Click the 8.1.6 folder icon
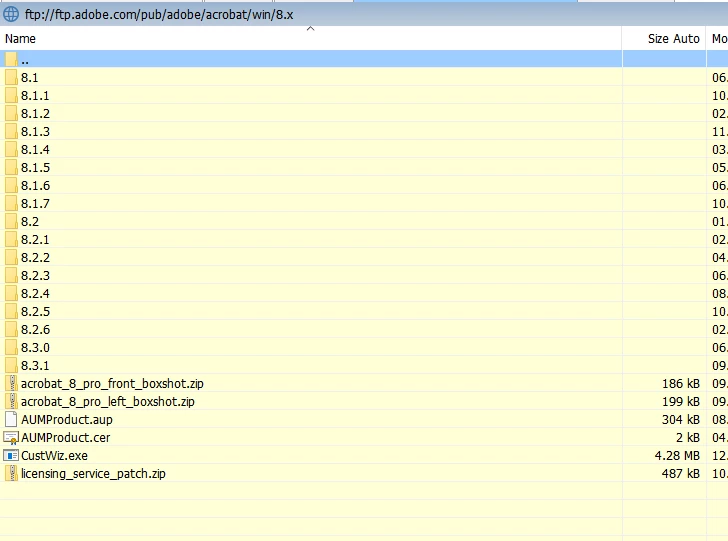Screen dimensions: 728x541 click(x=11, y=185)
